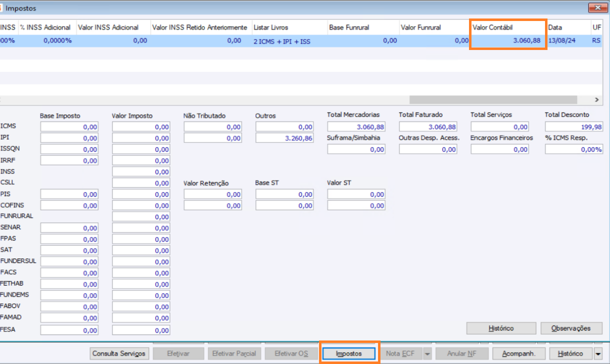Focus the COFINS Valor Imposto field
This screenshot has width=610, height=364.
pos(141,205)
